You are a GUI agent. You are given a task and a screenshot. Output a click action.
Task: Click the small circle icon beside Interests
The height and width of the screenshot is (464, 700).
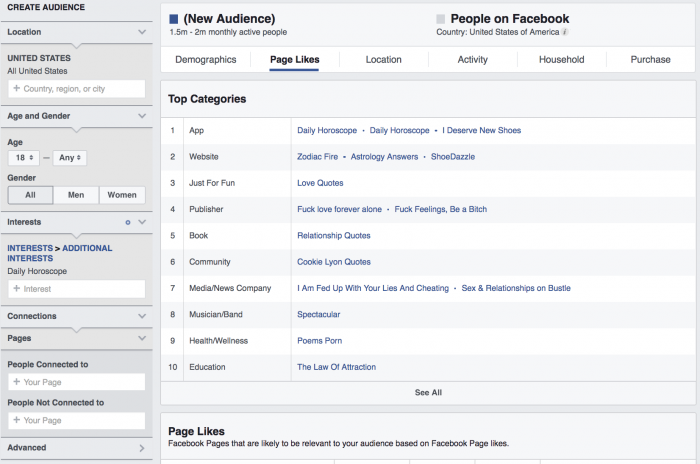(x=128, y=222)
